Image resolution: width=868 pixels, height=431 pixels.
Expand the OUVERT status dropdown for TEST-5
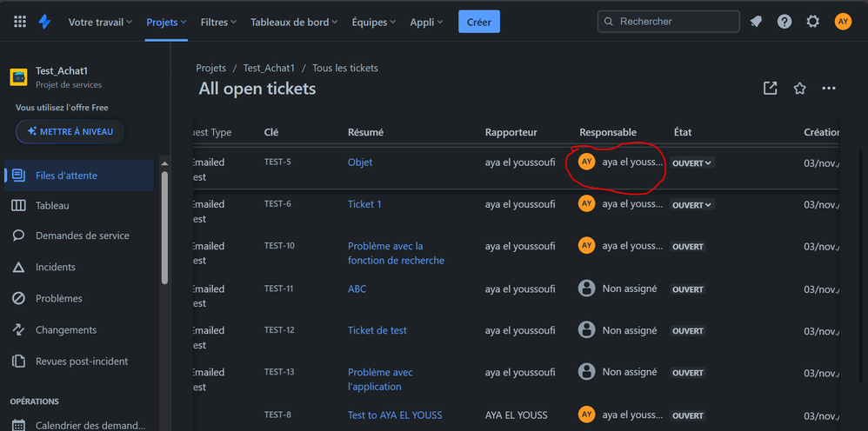click(x=692, y=163)
